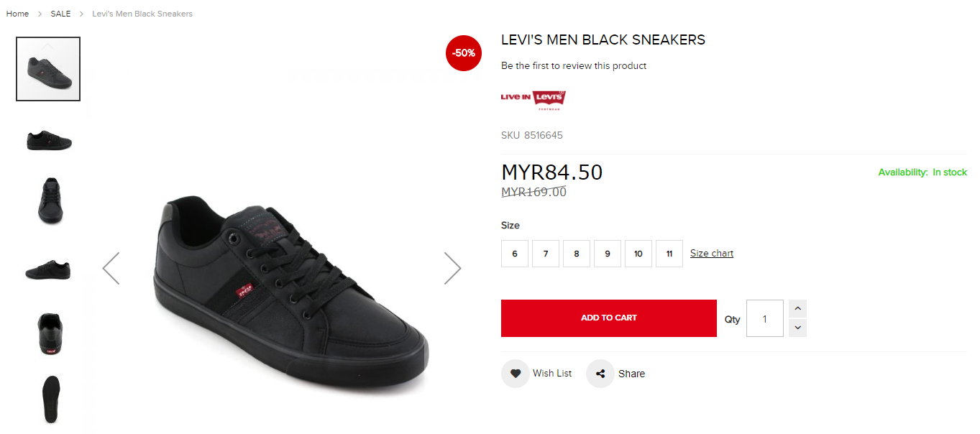The image size is (980, 434).
Task: Open the Size chart link
Action: pyautogui.click(x=712, y=254)
